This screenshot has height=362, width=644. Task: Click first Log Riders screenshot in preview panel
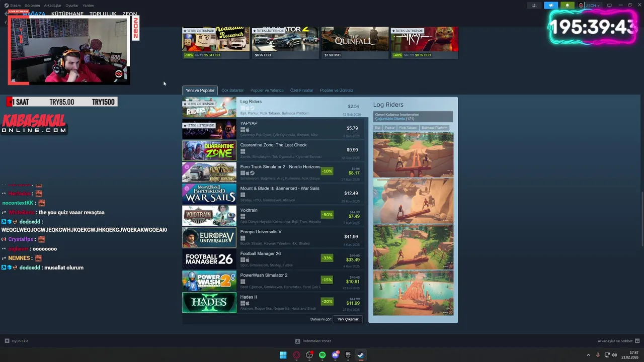[413, 155]
